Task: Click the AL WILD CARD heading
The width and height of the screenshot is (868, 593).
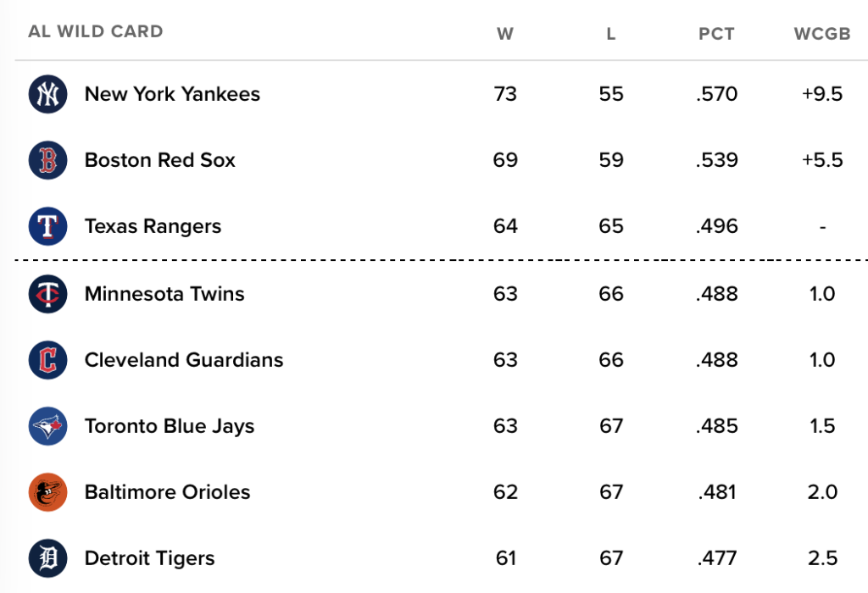Action: 96,31
